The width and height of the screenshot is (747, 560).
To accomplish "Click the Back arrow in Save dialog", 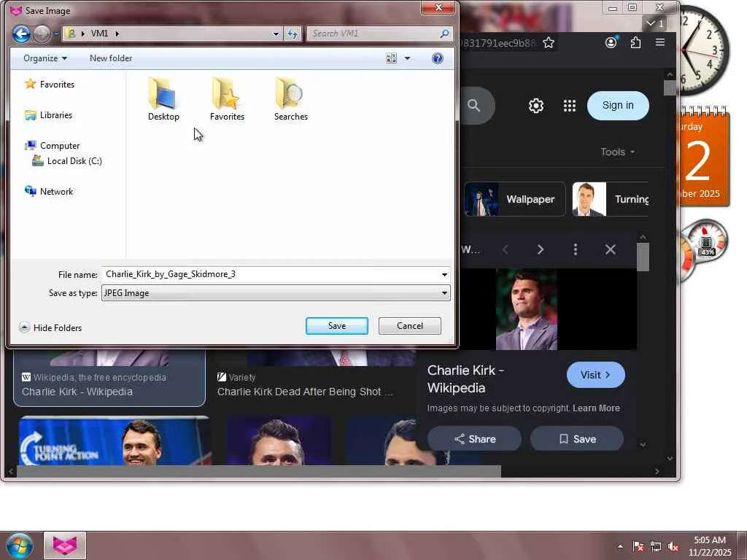I will (21, 34).
